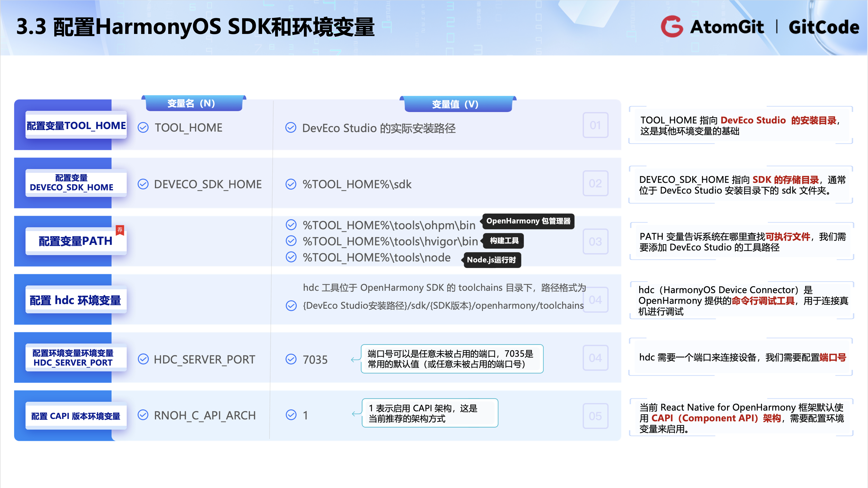The image size is (868, 488).
Task: Click the red AtomGit logo icon
Action: [672, 26]
